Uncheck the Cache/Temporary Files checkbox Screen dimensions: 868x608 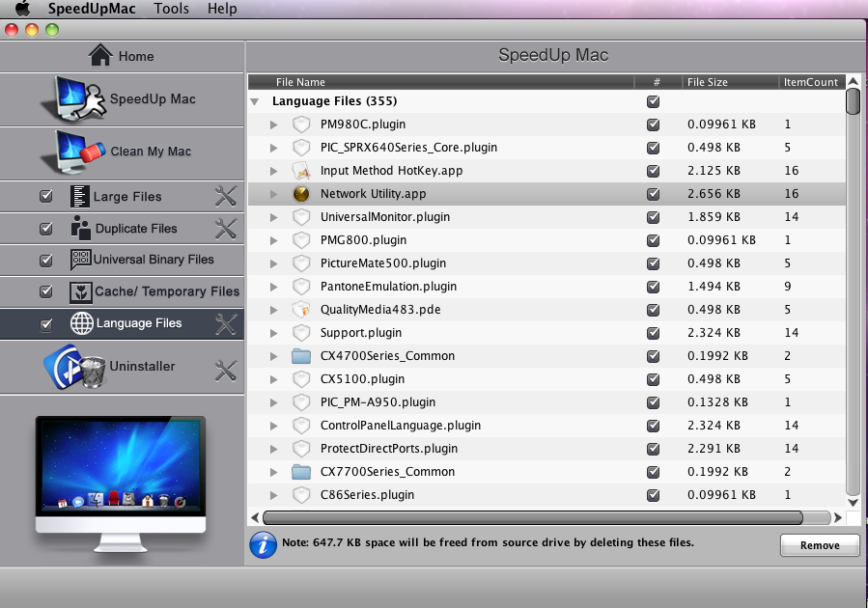coord(46,291)
